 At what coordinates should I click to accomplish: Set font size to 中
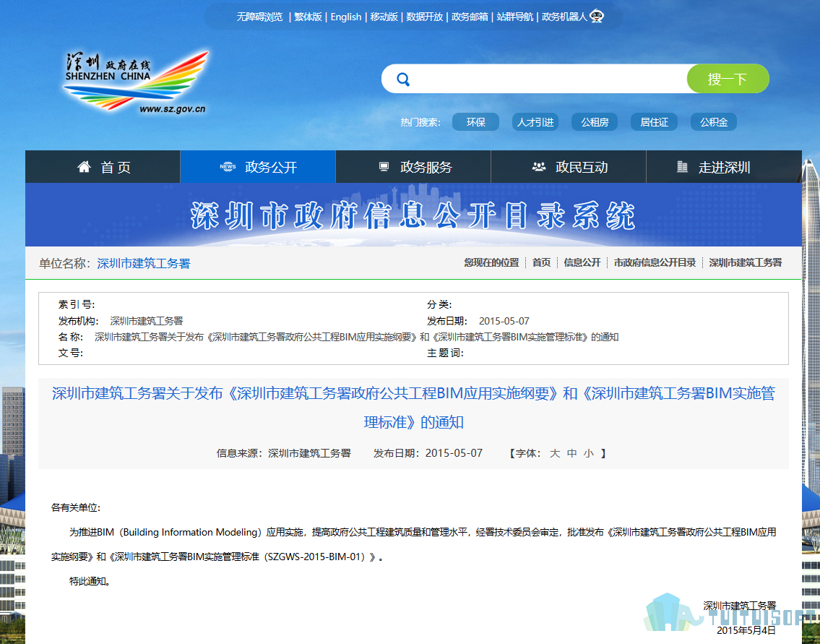tap(571, 454)
